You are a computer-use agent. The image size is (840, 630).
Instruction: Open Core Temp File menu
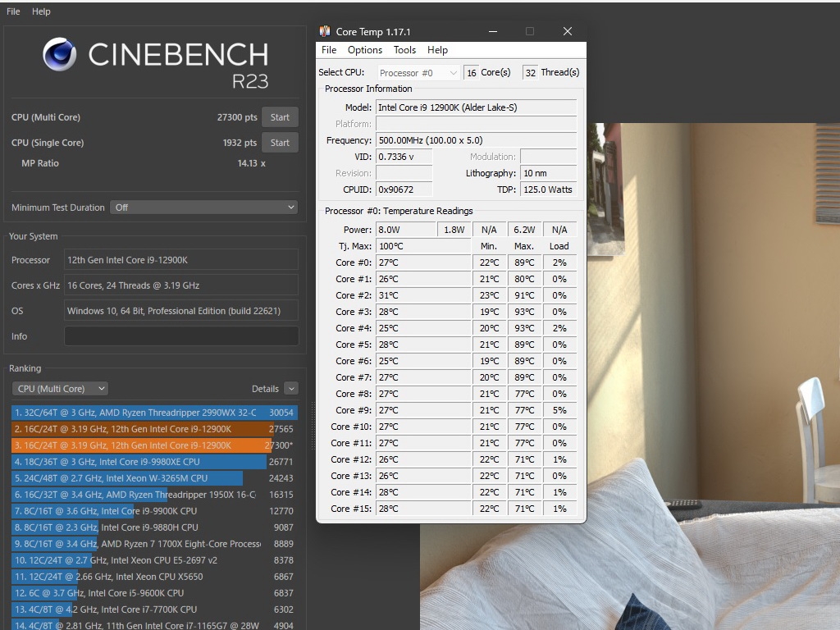329,50
